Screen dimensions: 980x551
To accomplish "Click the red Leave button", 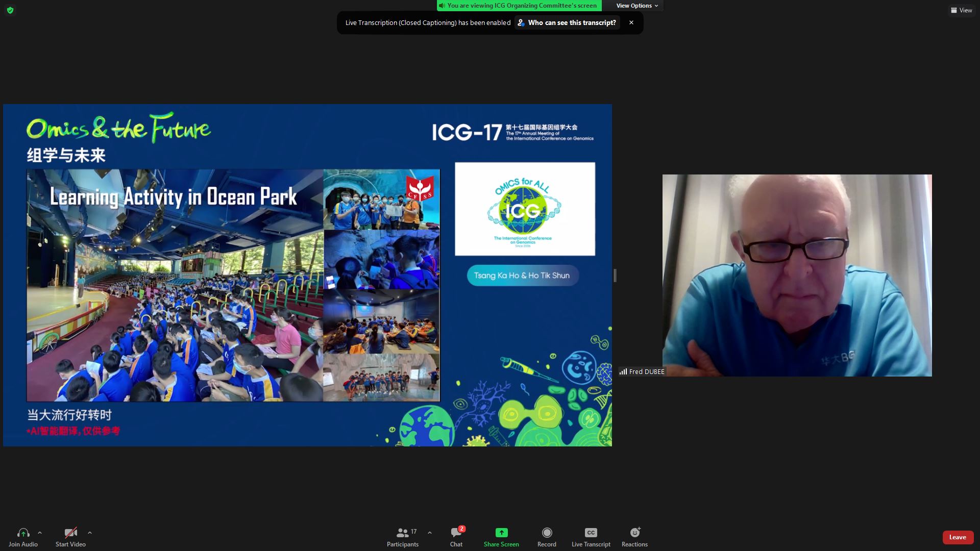I will [957, 537].
